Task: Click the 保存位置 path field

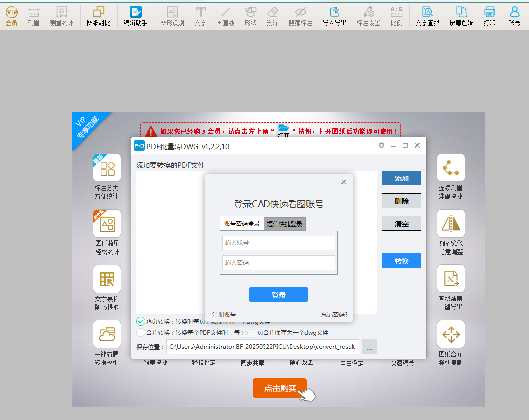Action: (x=263, y=347)
